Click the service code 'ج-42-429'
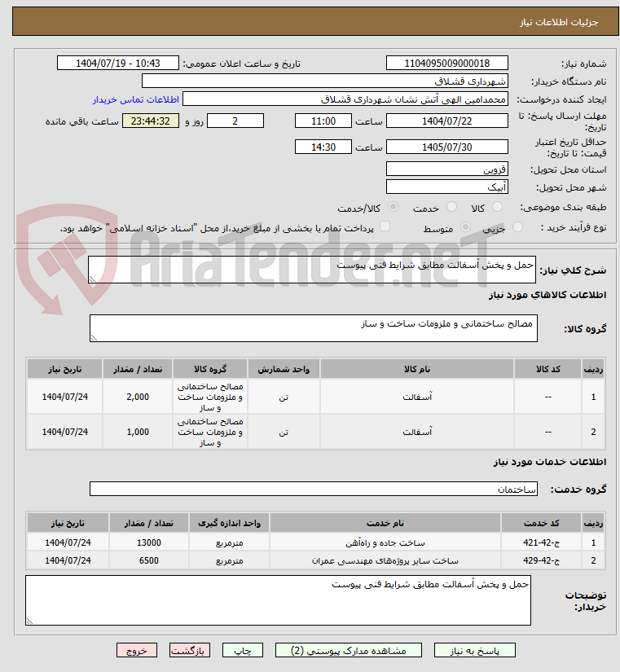The image size is (620, 672). 541,560
